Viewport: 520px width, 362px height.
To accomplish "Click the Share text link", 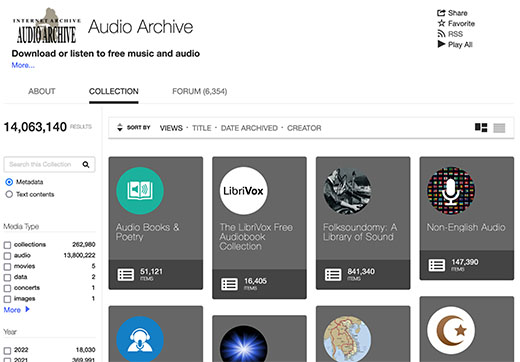I will 458,13.
